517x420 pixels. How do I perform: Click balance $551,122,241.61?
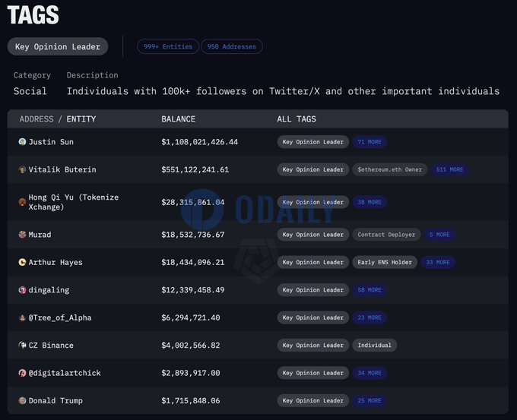(195, 169)
